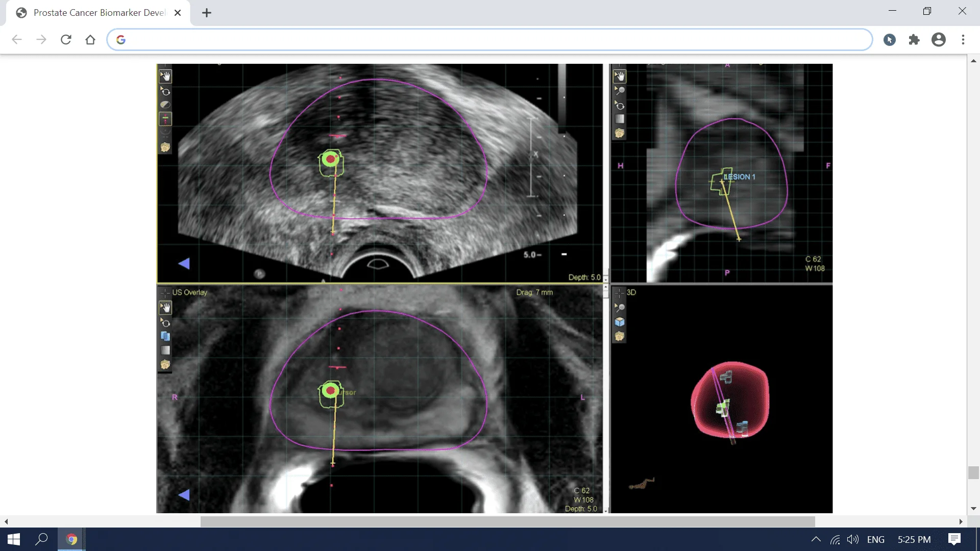Click the 3D prostate model rendering
This screenshot has width=980, height=551.
tap(729, 400)
